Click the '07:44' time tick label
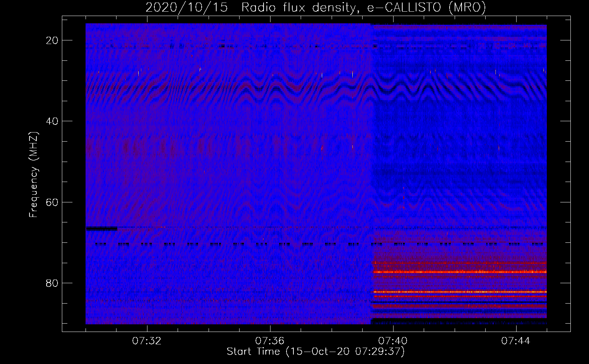 (516, 341)
